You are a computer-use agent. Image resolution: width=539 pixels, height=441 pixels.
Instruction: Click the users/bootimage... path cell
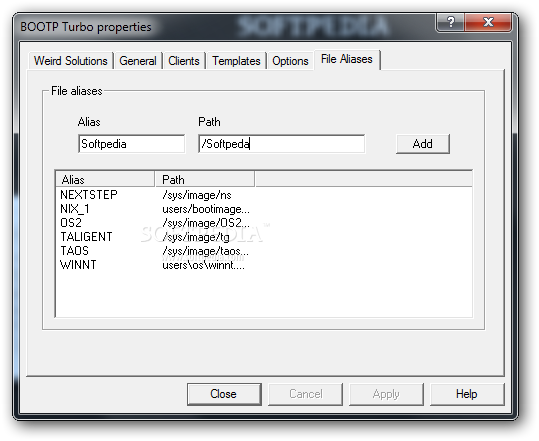(206, 209)
